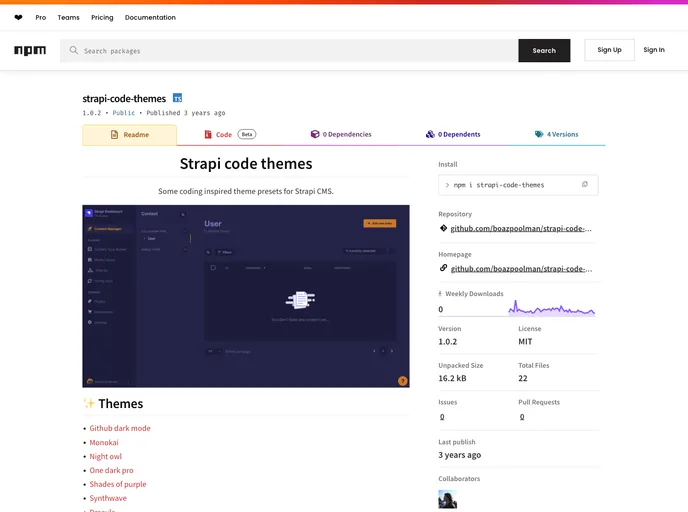This screenshot has height=512, width=688.
Task: Click the 'npm i strapi-code-themes' install text
Action: (498, 185)
